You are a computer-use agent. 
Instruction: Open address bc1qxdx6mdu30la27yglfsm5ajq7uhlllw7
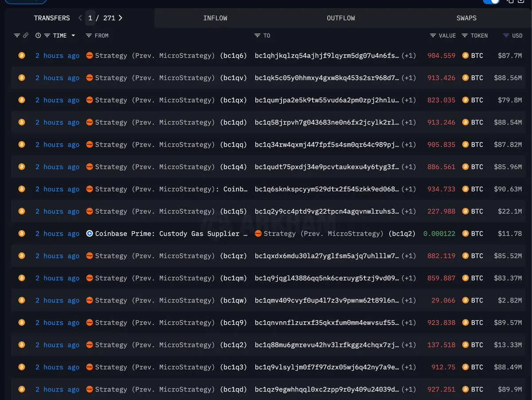(x=327, y=256)
